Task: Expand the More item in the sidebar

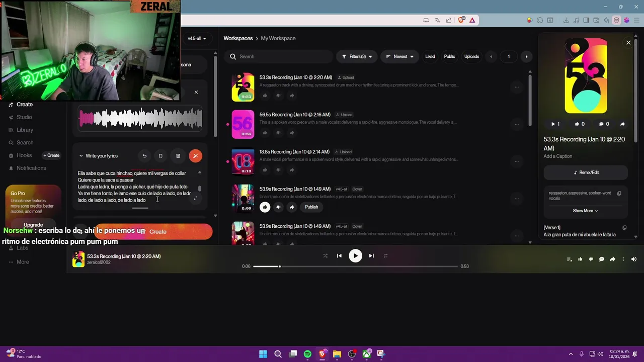Action: tap(19, 262)
